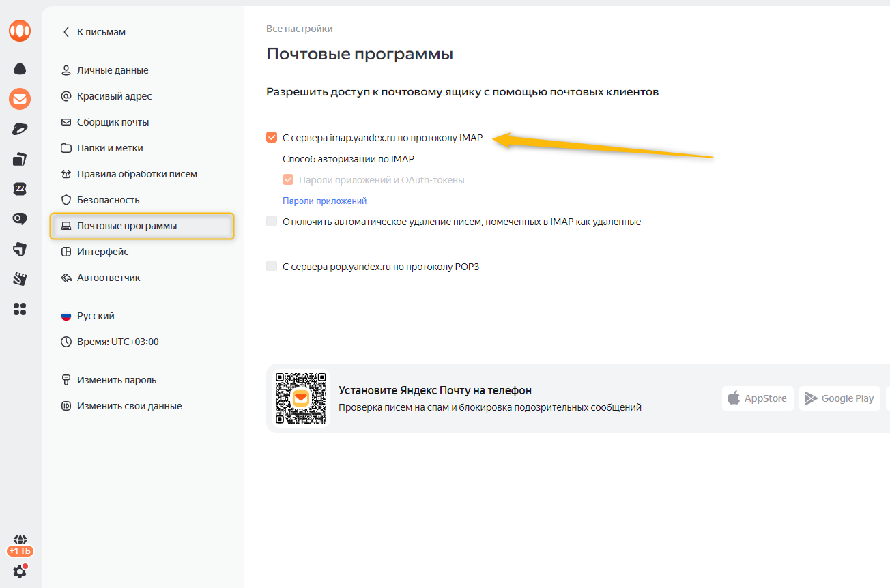Click the Google Play download button
This screenshot has height=588, width=890.
click(x=839, y=398)
